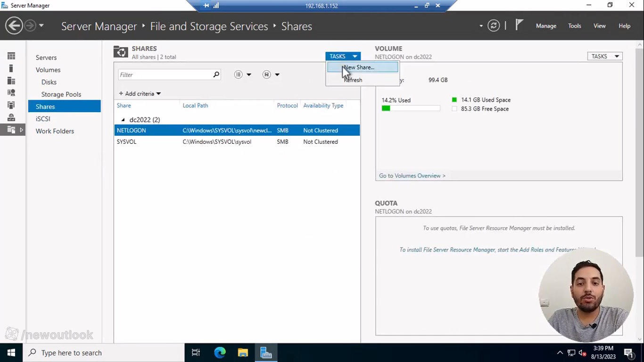Click the 14.2% Used progress bar
The height and width of the screenshot is (362, 644).
pos(411,108)
